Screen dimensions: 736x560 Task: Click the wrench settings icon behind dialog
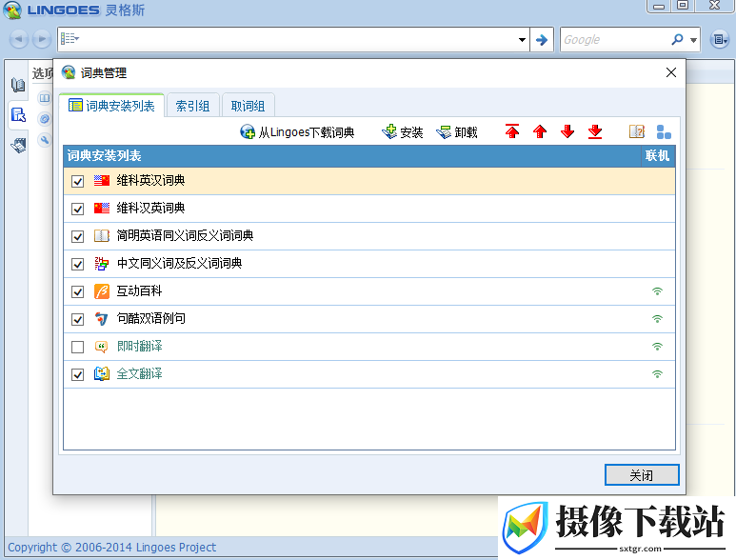coord(45,139)
